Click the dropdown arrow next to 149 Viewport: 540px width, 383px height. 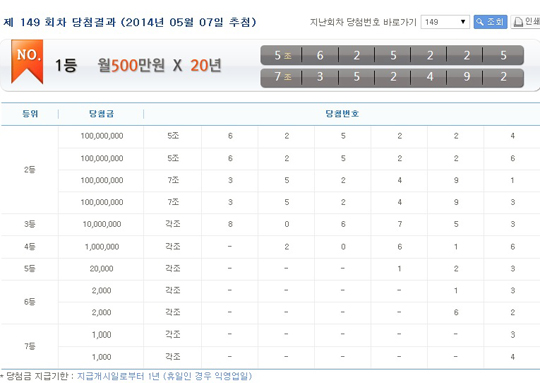click(x=463, y=22)
